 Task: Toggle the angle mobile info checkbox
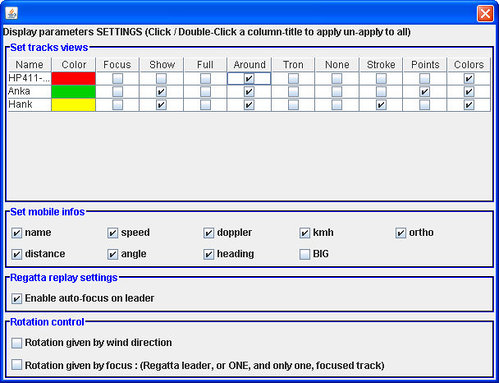(113, 254)
